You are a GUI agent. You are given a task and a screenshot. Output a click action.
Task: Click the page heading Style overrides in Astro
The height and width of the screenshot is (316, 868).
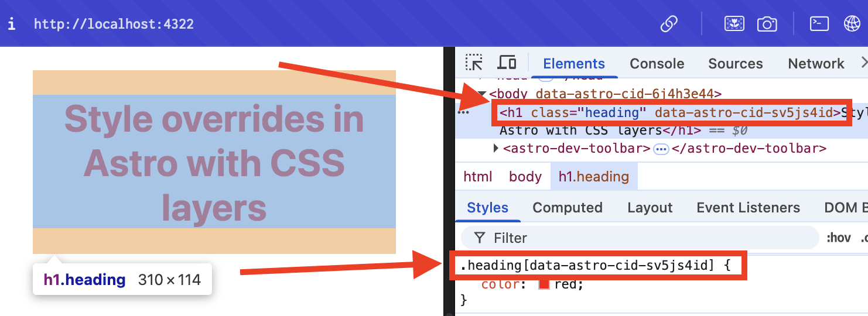pyautogui.click(x=214, y=162)
